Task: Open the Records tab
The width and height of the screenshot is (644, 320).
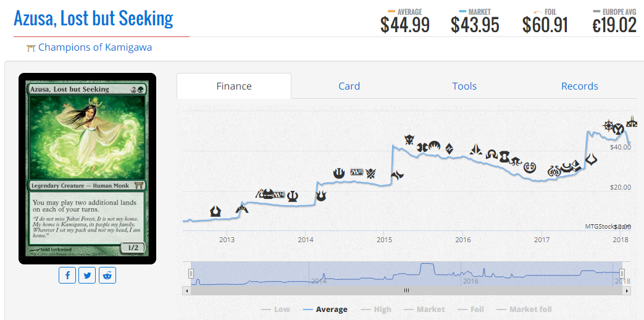Action: click(x=580, y=86)
